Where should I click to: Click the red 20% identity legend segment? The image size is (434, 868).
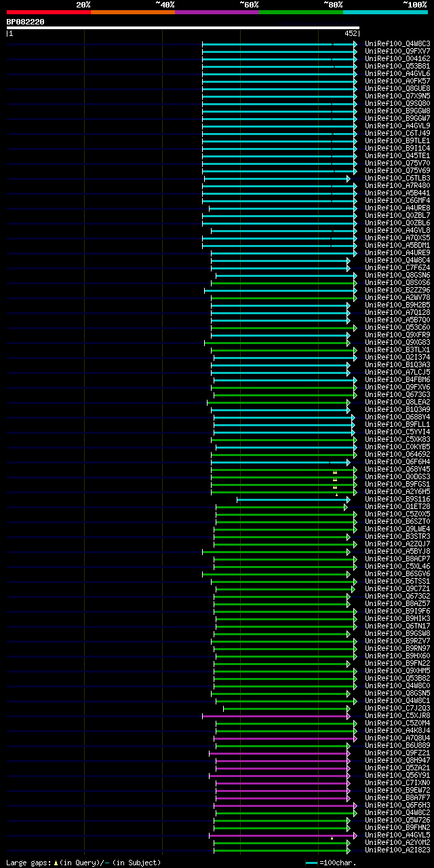click(x=48, y=12)
